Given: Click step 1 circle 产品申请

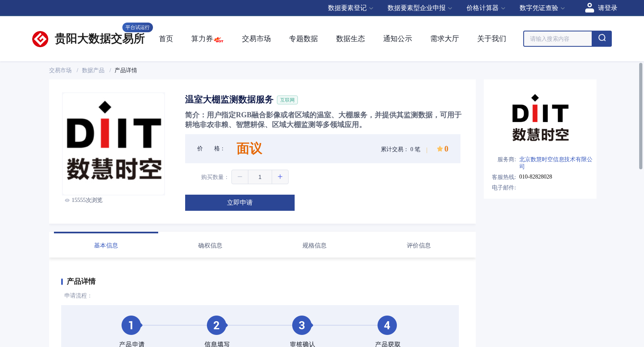Looking at the screenshot, I should [x=131, y=325].
